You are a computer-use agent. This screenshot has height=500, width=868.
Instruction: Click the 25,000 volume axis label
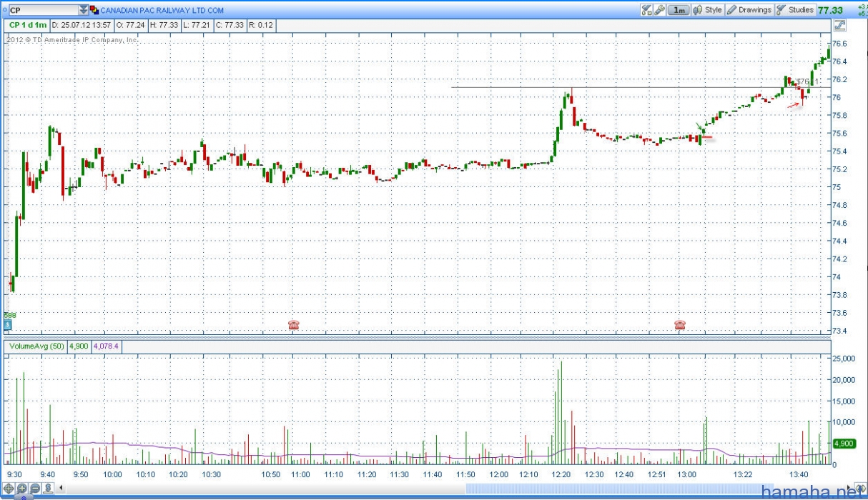point(844,359)
